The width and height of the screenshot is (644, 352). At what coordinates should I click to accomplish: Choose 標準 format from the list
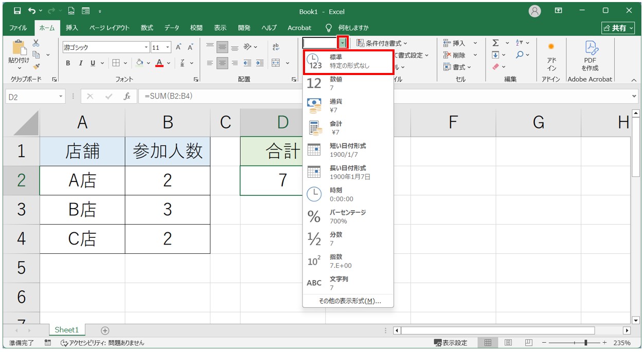coord(348,62)
